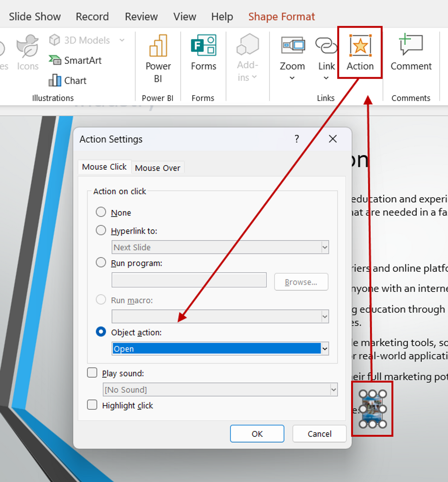Close the Action Settings dialog
448x482 pixels.
click(x=332, y=139)
